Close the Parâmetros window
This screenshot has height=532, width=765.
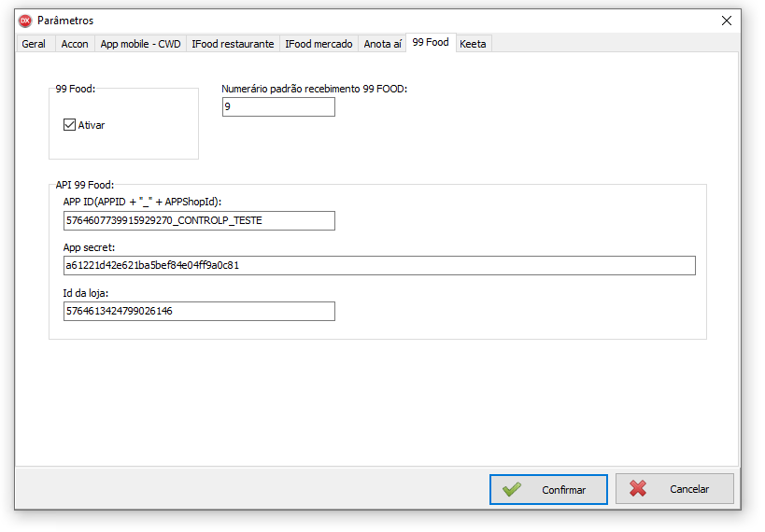coord(727,21)
